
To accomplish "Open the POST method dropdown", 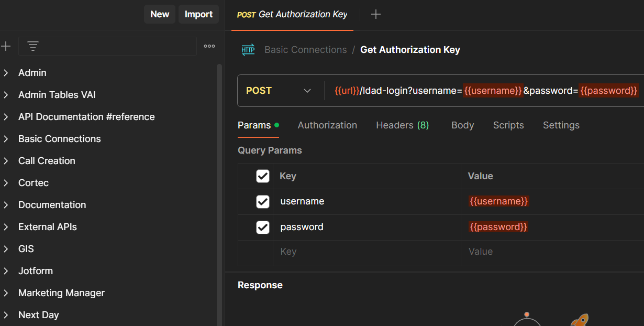I will (280, 91).
